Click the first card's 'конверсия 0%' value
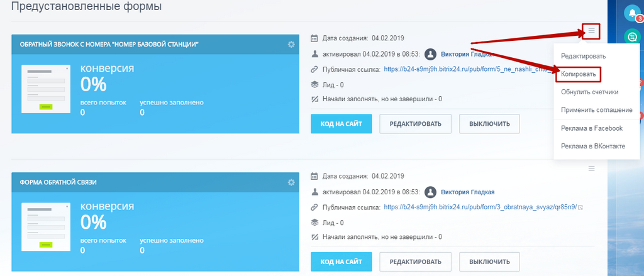Screen dimensions: 644x276 [x=93, y=85]
